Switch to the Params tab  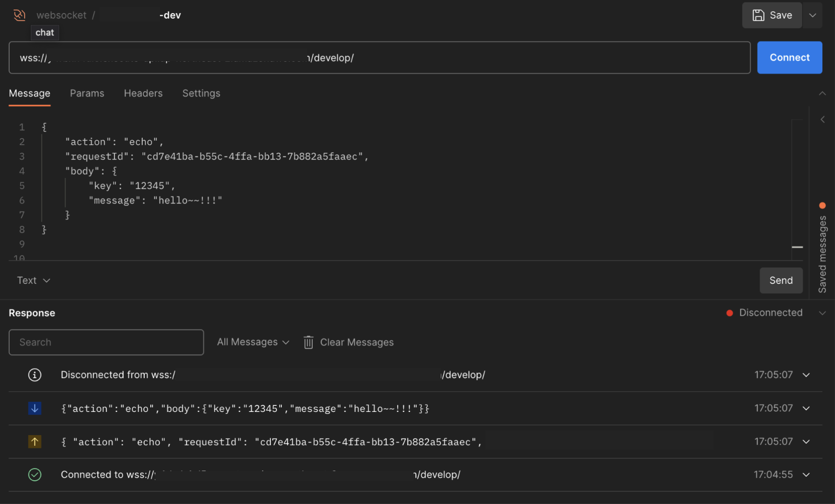coord(87,94)
